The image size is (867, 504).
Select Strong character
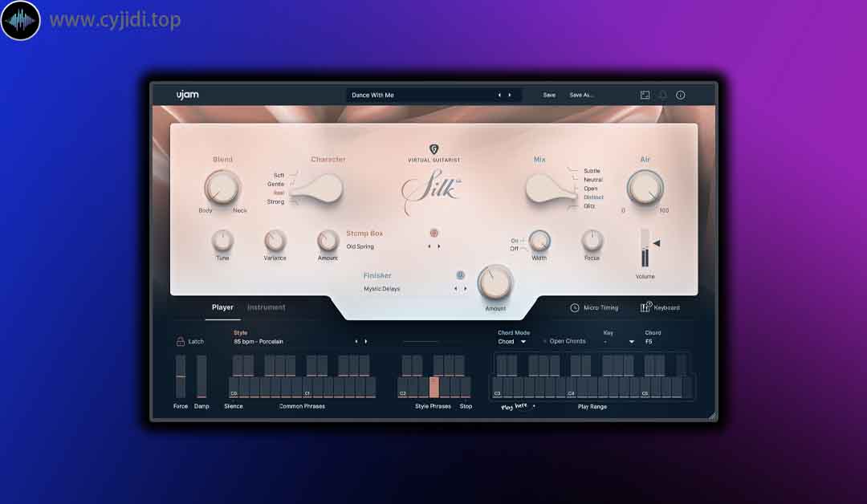coord(276,201)
